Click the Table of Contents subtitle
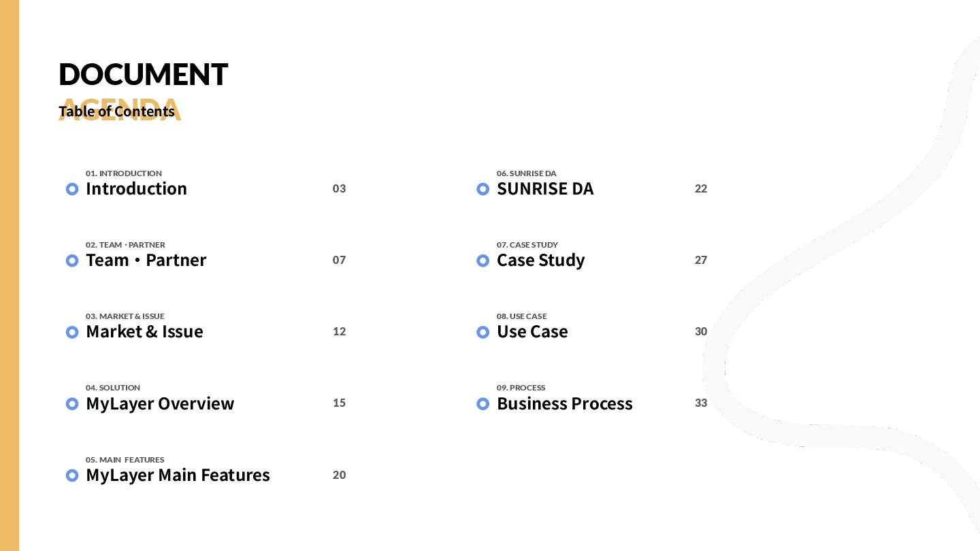The height and width of the screenshot is (551, 980). click(x=116, y=111)
